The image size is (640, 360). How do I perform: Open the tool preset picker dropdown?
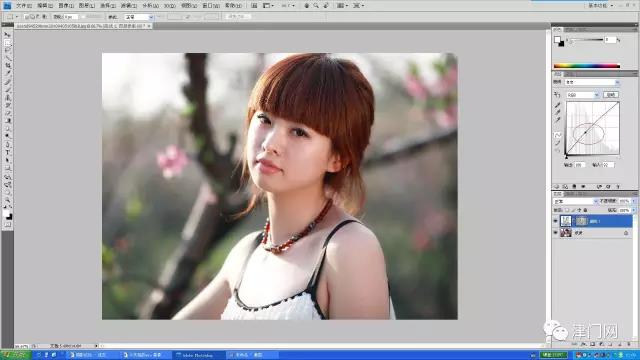17,17
